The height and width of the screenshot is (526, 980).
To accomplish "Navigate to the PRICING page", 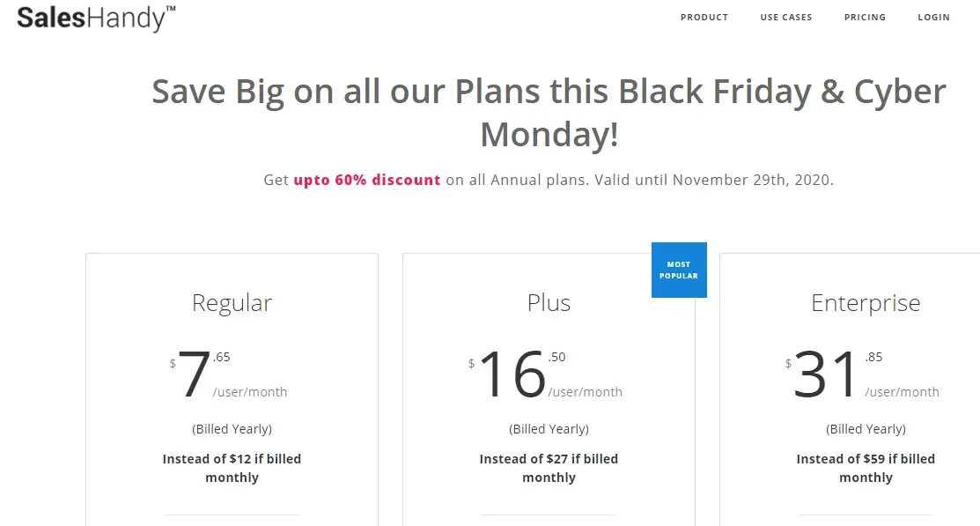I will coord(865,17).
